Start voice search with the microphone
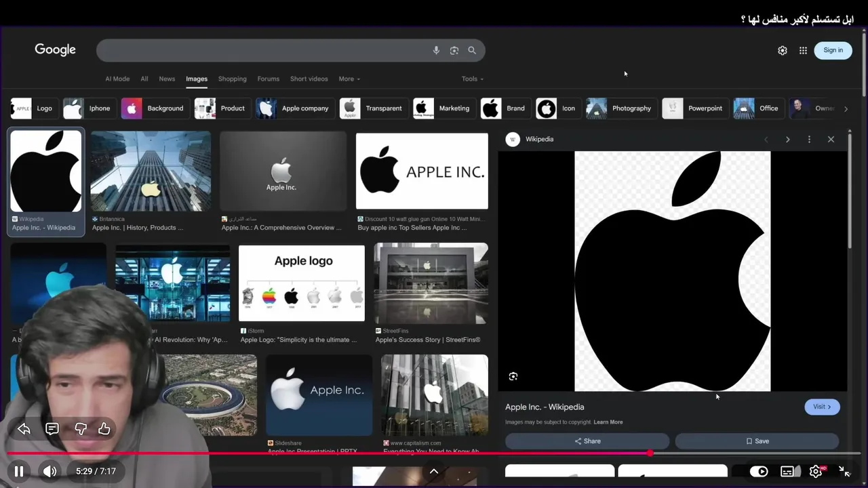 [436, 50]
